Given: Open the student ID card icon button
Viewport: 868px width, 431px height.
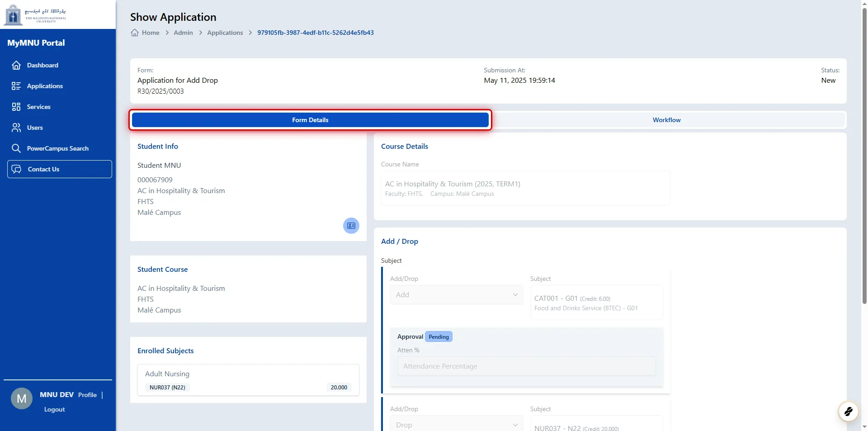Looking at the screenshot, I should point(351,226).
